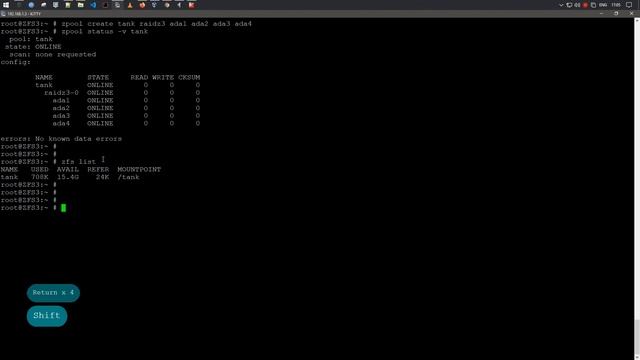The height and width of the screenshot is (360, 640).
Task: Open the volume tray icon
Action: (x=577, y=5)
